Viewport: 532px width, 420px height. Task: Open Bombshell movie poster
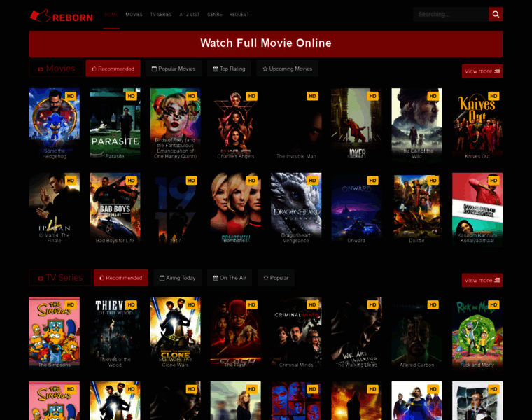236,209
